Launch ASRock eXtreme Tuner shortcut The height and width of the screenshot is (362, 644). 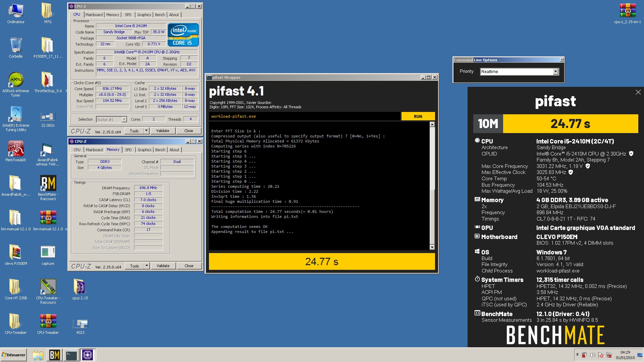tap(16, 84)
